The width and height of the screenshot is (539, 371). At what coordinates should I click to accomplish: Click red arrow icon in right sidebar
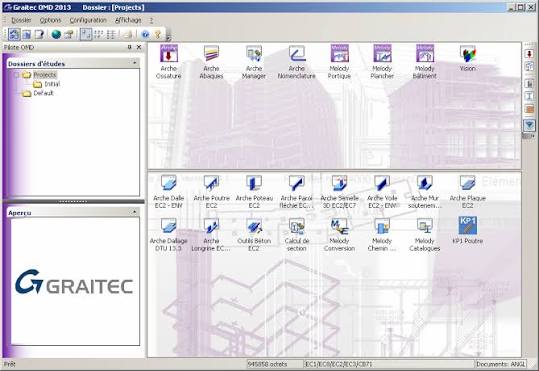529,54
